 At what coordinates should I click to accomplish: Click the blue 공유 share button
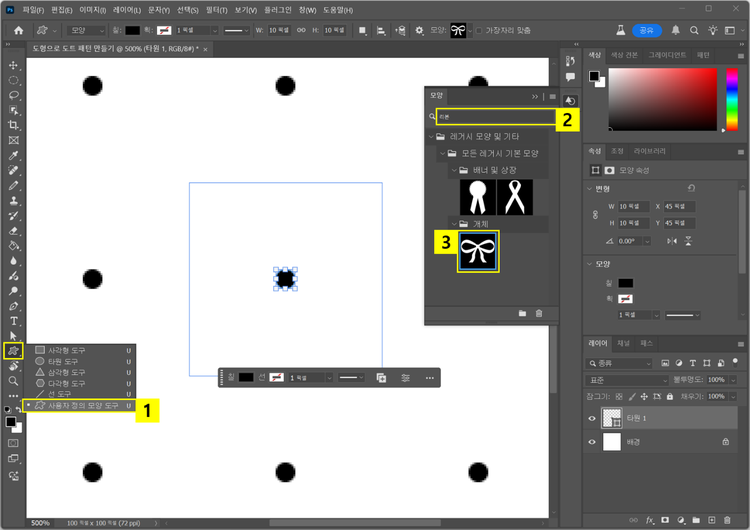tap(646, 30)
